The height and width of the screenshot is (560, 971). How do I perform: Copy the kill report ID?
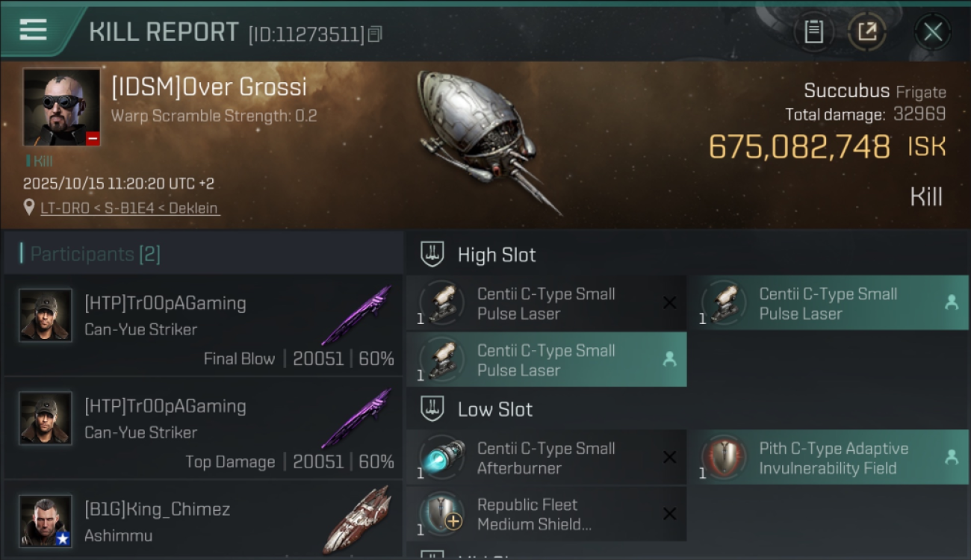coord(375,34)
